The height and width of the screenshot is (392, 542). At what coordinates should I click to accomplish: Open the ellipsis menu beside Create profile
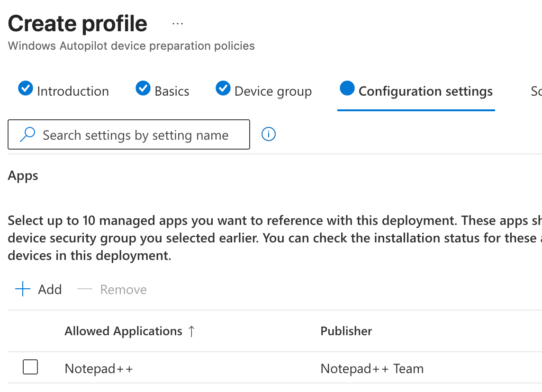tap(177, 24)
